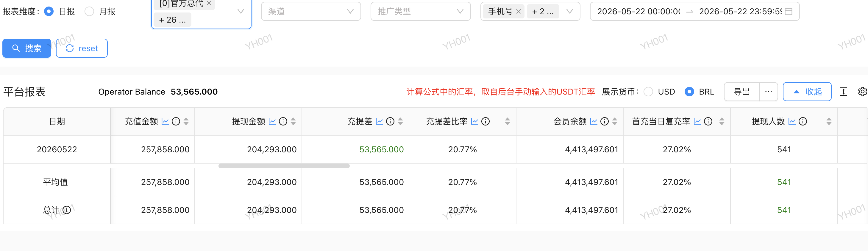Open the 首充当日复充率 trend chart icon
This screenshot has width=868, height=251.
[x=697, y=121]
